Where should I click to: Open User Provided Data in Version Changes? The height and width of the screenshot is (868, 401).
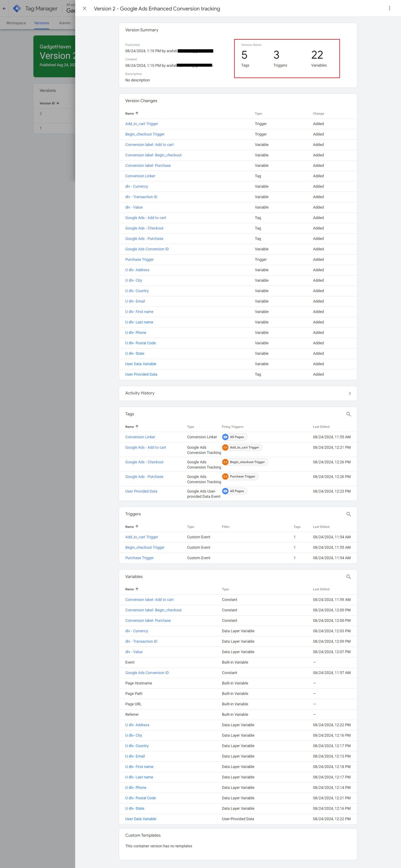tap(141, 375)
